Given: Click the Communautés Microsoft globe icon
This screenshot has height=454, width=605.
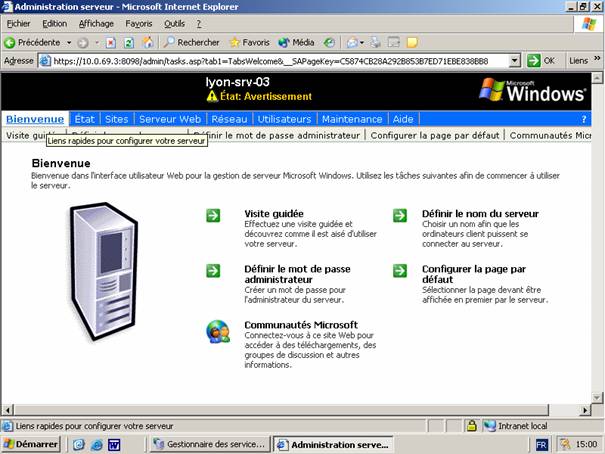Looking at the screenshot, I should tap(215, 329).
